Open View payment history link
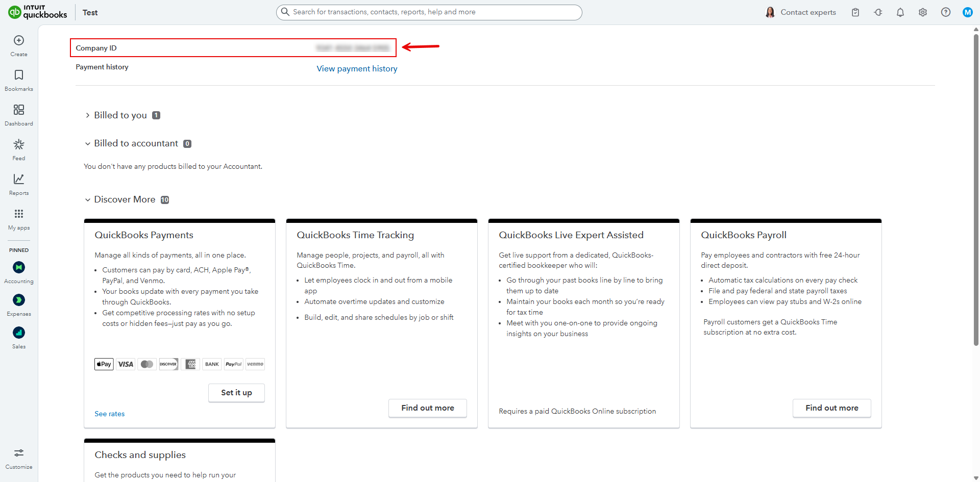Viewport: 980px width, 482px height. pos(357,68)
